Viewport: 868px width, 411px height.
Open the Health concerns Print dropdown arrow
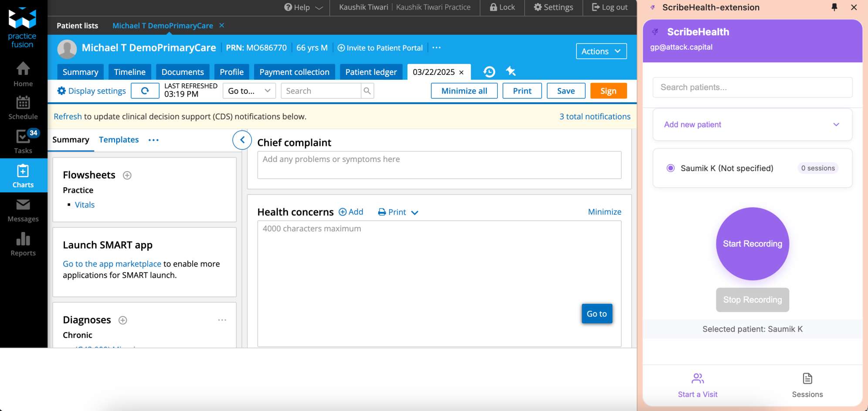pos(415,212)
